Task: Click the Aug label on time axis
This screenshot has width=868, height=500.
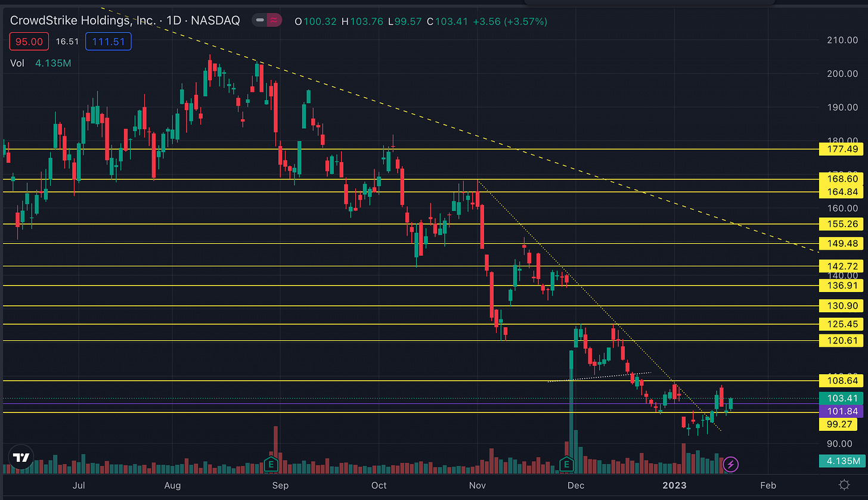Action: [172, 486]
